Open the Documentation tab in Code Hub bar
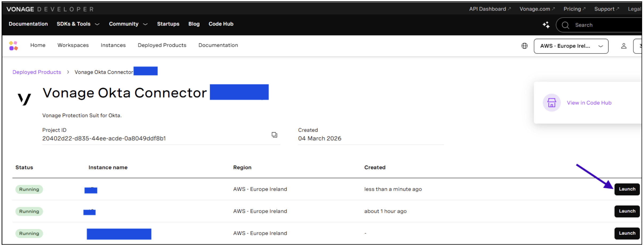644x245 pixels. pos(218,45)
